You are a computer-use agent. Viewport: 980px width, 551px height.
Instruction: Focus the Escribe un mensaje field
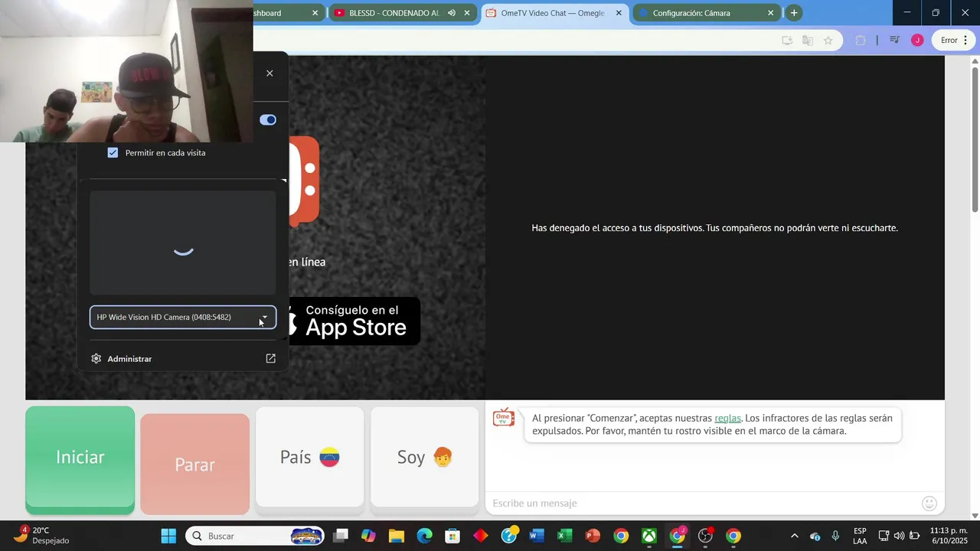[x=701, y=503]
